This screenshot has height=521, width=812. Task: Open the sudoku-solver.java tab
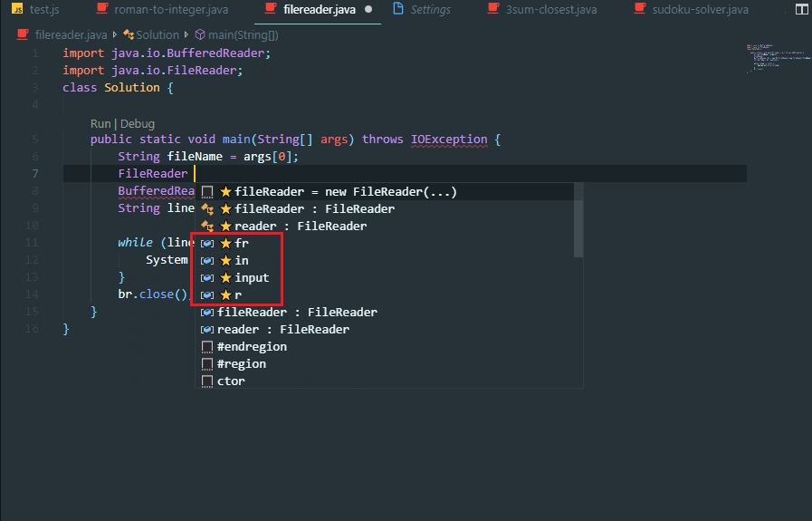tap(701, 10)
